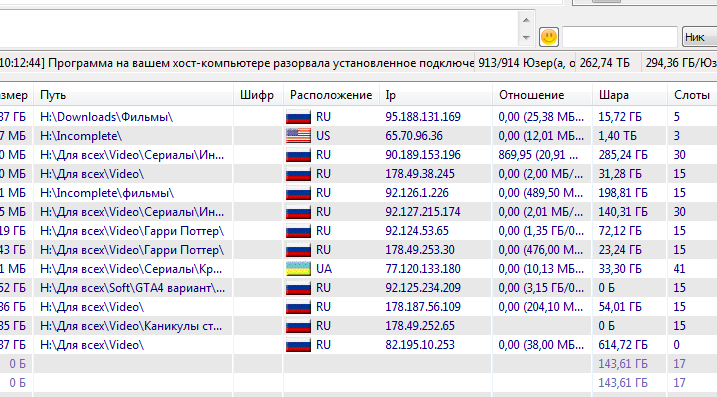Click chat box scroll down arrow

526,38
